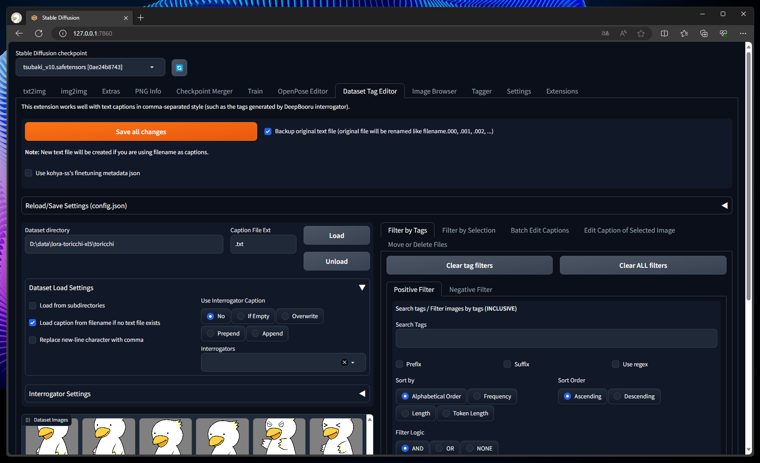Expand Reload/Save Settings (config.json) section
The width and height of the screenshot is (760, 463).
click(x=376, y=206)
